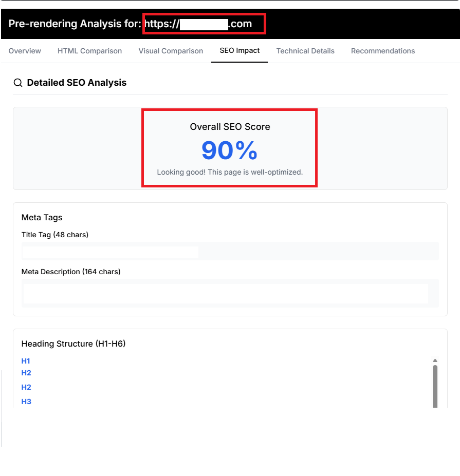Switch to the Technical Details tab

[305, 51]
